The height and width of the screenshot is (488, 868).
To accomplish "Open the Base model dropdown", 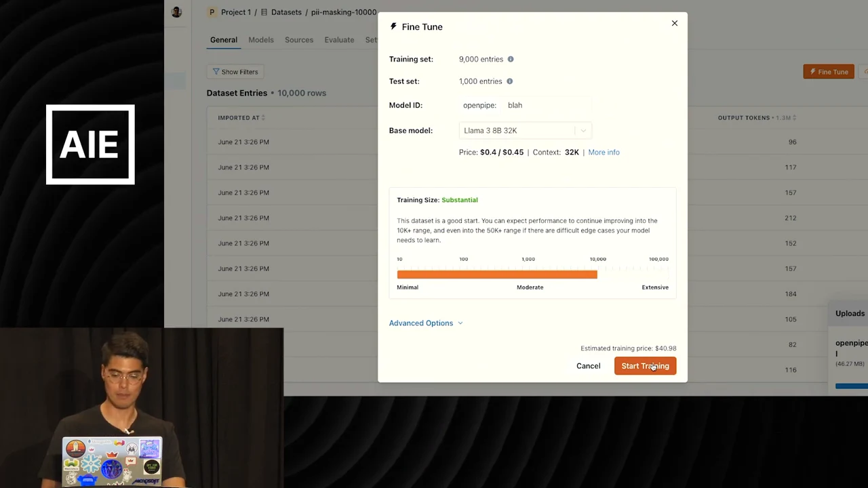I will [x=525, y=130].
